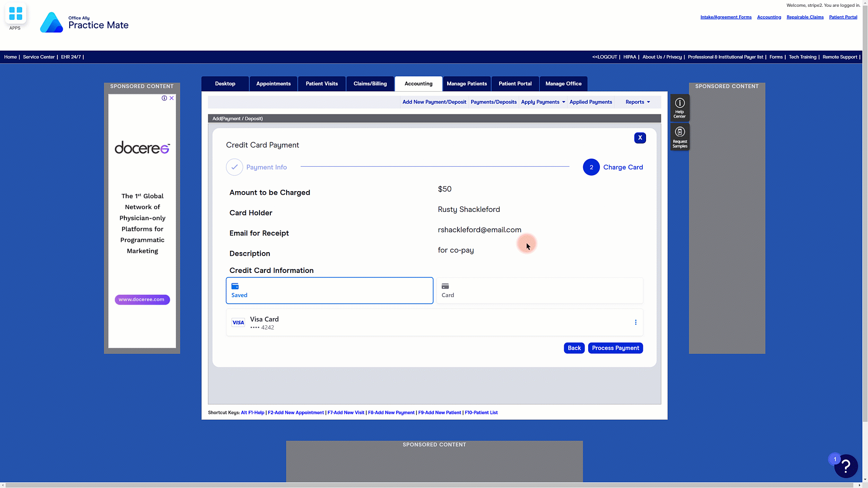Screen dimensions: 868x488
Task: Click the Payments/Deposits link
Action: tap(493, 102)
